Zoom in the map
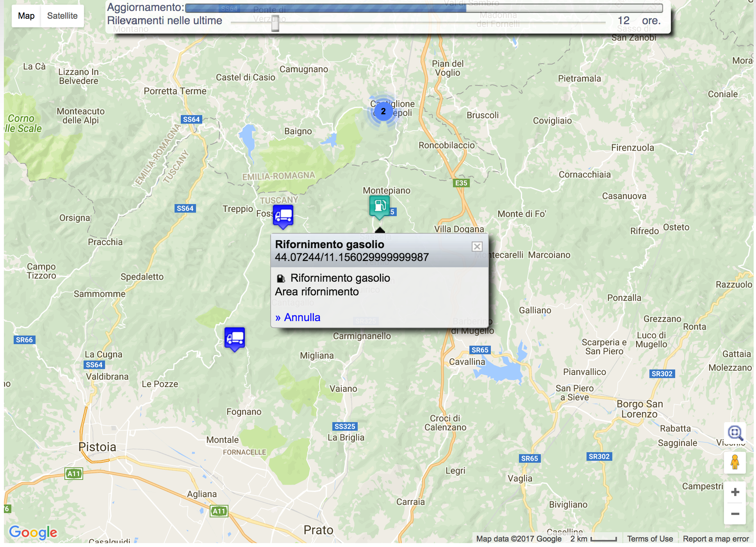 pyautogui.click(x=735, y=492)
